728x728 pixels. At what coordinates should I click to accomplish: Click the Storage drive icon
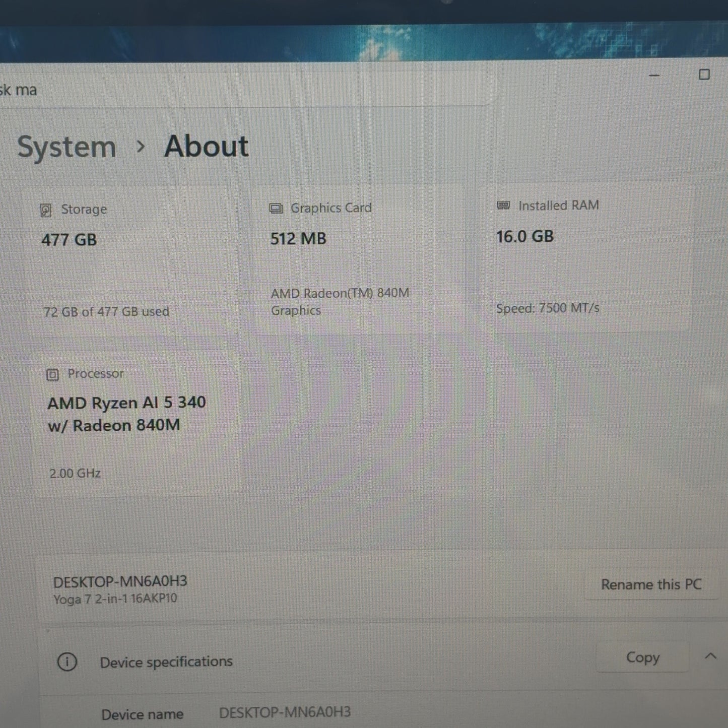pyautogui.click(x=46, y=210)
